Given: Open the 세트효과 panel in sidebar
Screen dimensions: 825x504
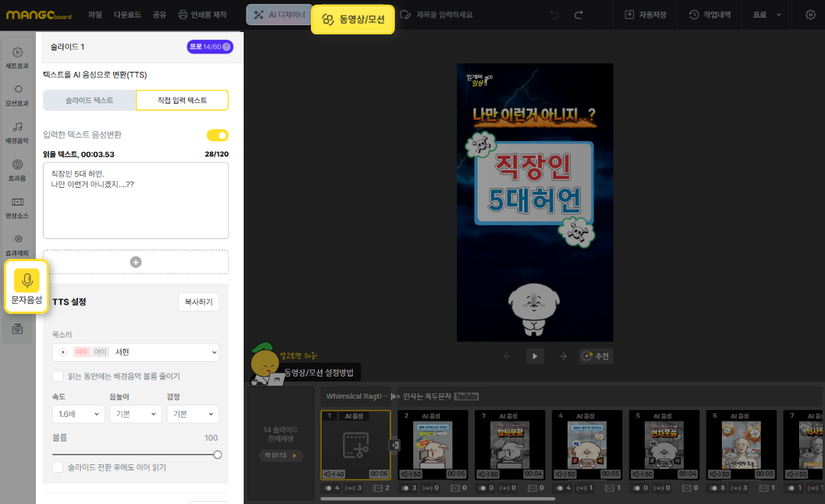Looking at the screenshot, I should [x=18, y=57].
